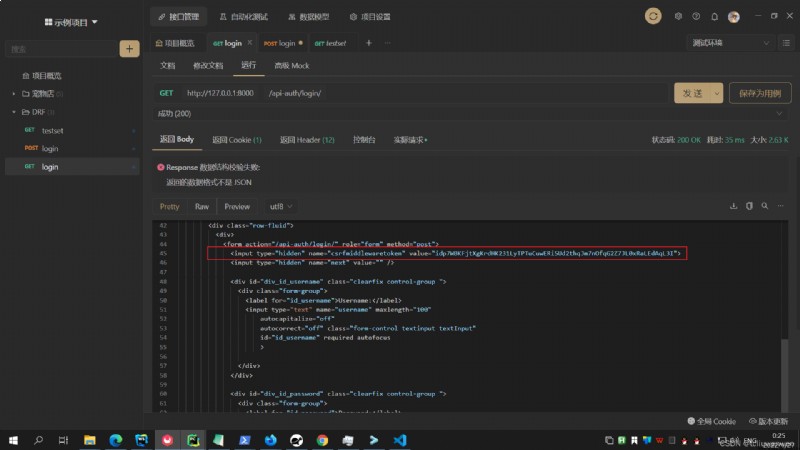Open Visual Studio Code from taskbar
The image size is (800, 450).
[x=400, y=440]
